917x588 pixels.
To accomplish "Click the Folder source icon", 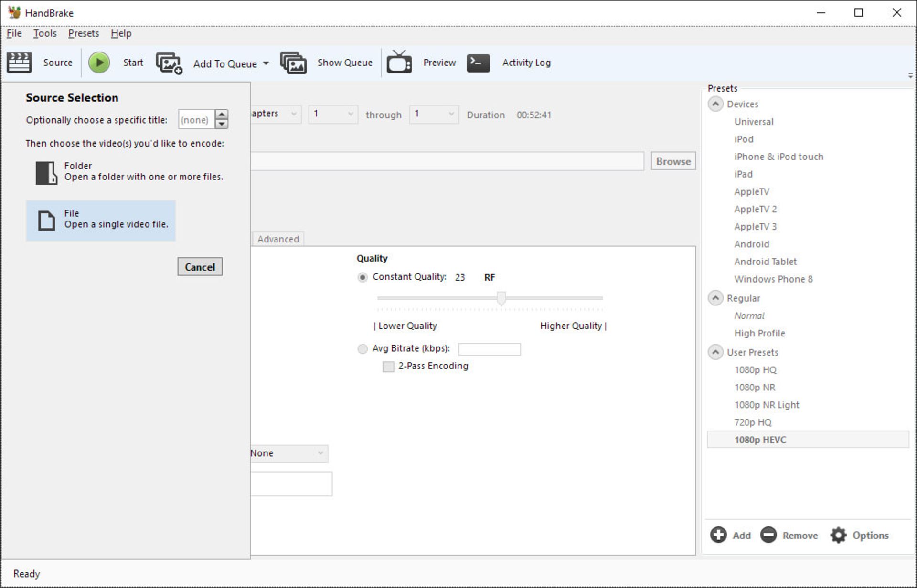I will pyautogui.click(x=46, y=172).
